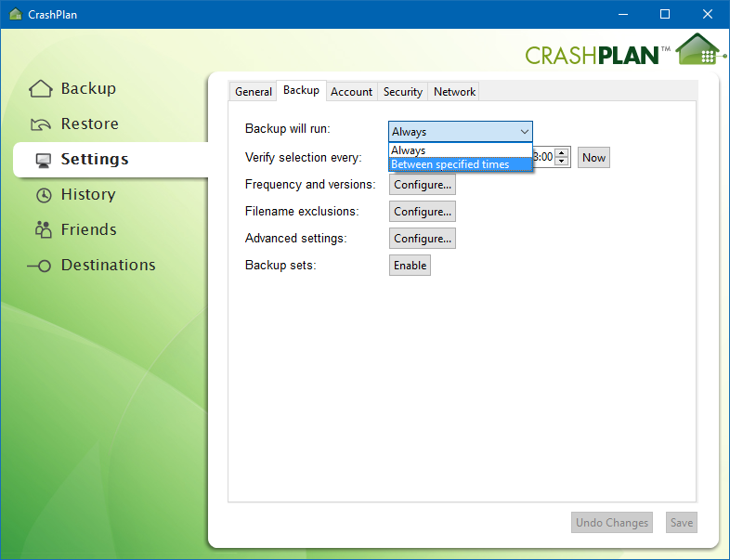Enable Backup sets
This screenshot has width=730, height=560.
point(410,266)
